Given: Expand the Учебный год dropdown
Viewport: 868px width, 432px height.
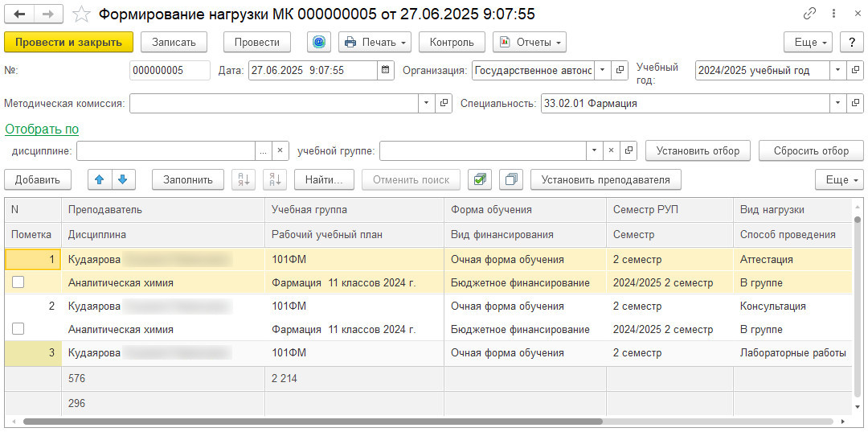Looking at the screenshot, I should point(837,70).
